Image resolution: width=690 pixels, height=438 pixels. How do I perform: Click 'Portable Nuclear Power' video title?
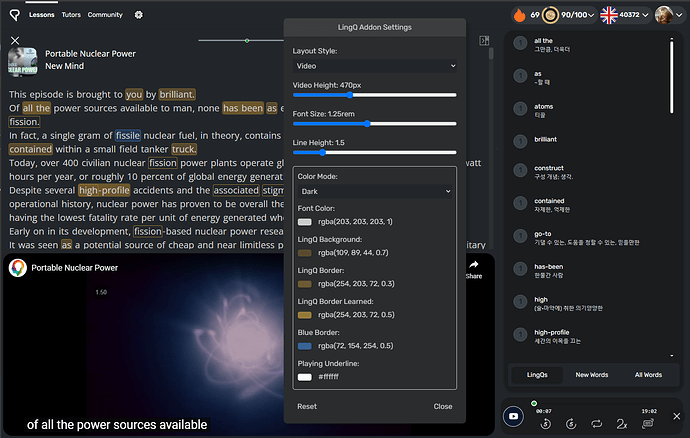pos(75,268)
